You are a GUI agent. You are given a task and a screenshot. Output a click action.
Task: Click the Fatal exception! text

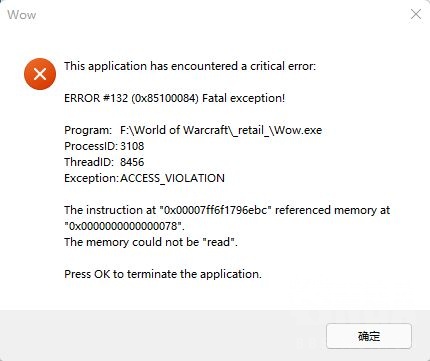(x=244, y=98)
